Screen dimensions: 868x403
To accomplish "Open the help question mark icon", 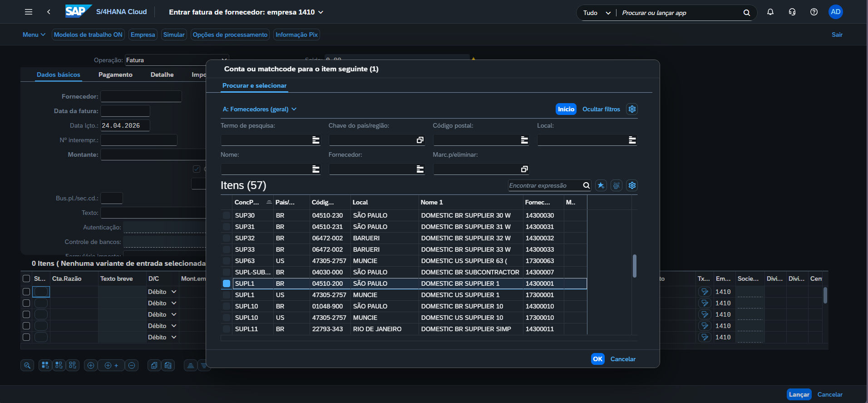I will [814, 12].
